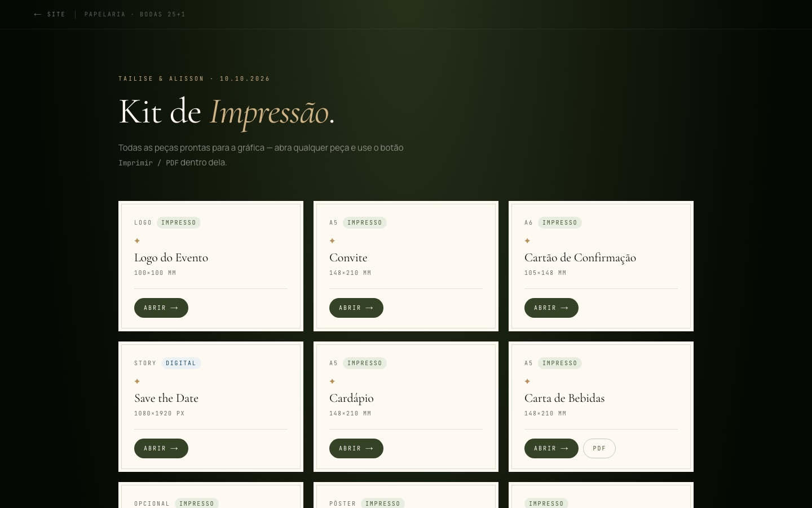Click the star icon on Save the Date card
812x508 pixels.
(x=137, y=382)
